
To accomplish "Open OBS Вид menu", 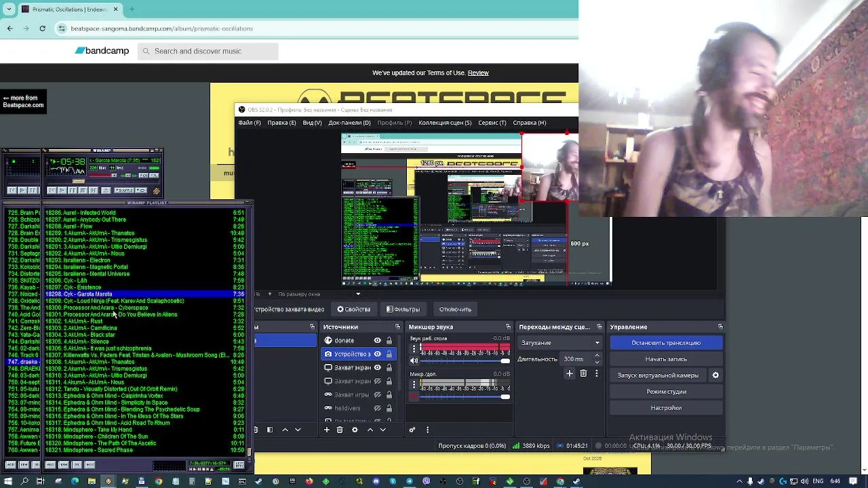I will (x=312, y=123).
